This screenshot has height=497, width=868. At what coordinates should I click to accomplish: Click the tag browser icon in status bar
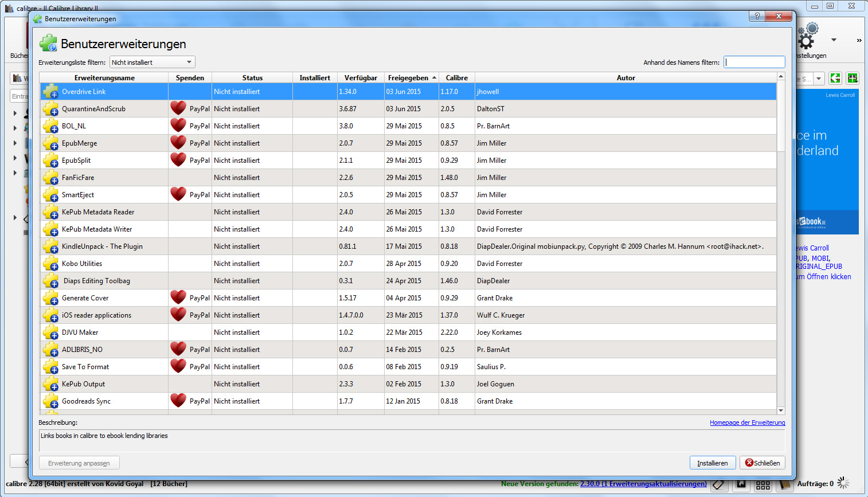719,485
